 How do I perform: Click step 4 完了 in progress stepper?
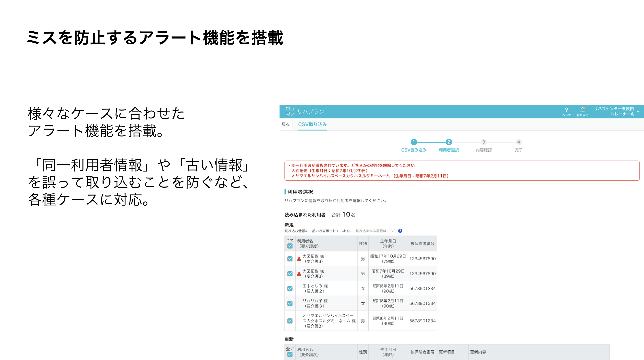[519, 142]
